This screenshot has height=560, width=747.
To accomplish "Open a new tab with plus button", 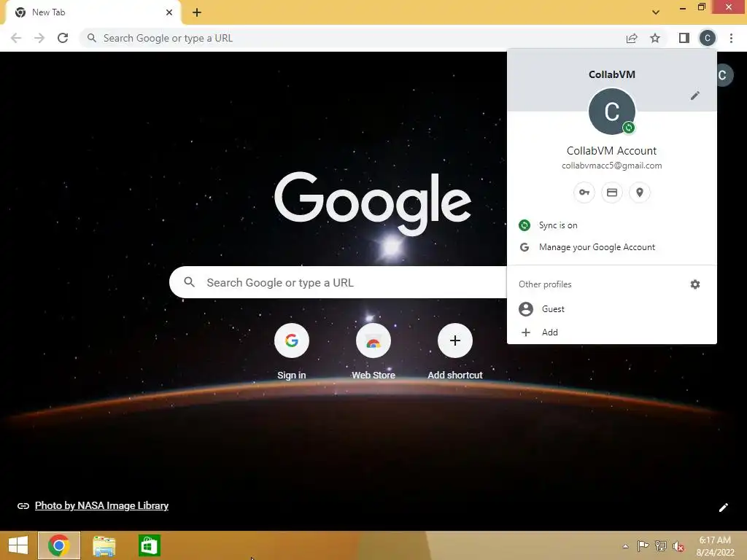I will (197, 12).
